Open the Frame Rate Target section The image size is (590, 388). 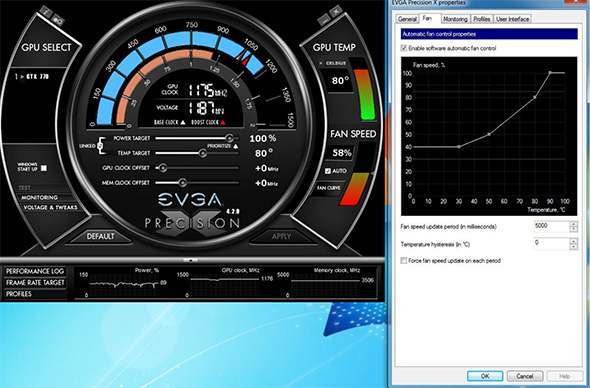35,283
